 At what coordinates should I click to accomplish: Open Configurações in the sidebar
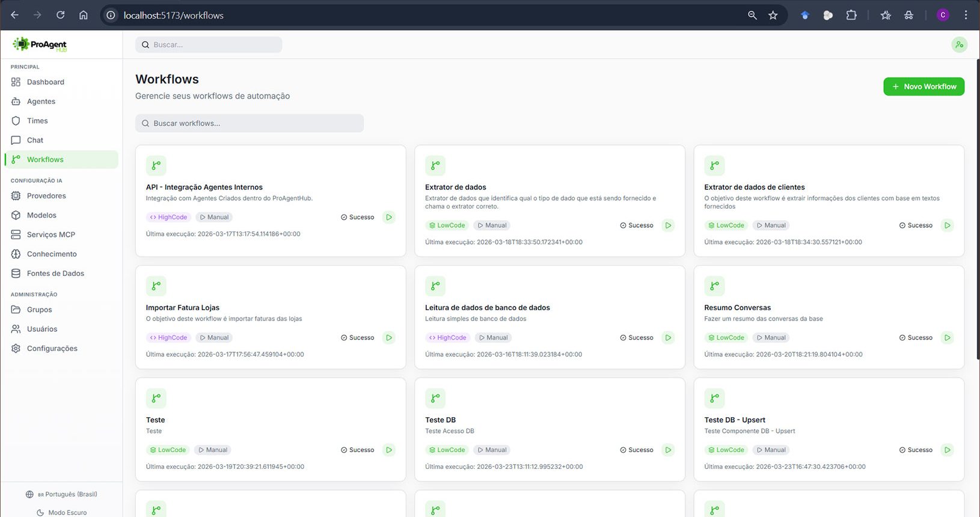[x=52, y=349]
